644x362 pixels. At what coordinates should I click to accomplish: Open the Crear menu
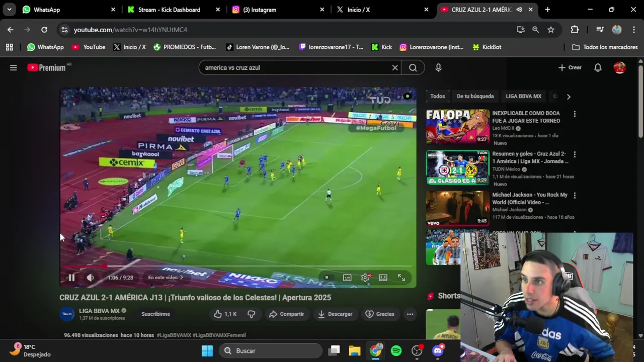pyautogui.click(x=570, y=67)
